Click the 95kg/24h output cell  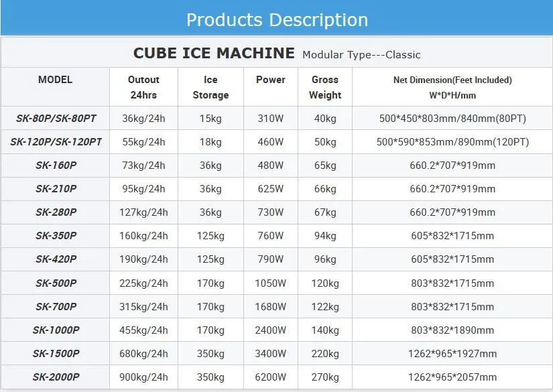(143, 189)
